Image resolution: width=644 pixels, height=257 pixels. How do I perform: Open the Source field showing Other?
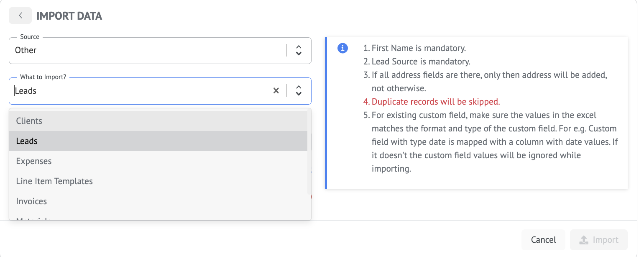coord(146,50)
